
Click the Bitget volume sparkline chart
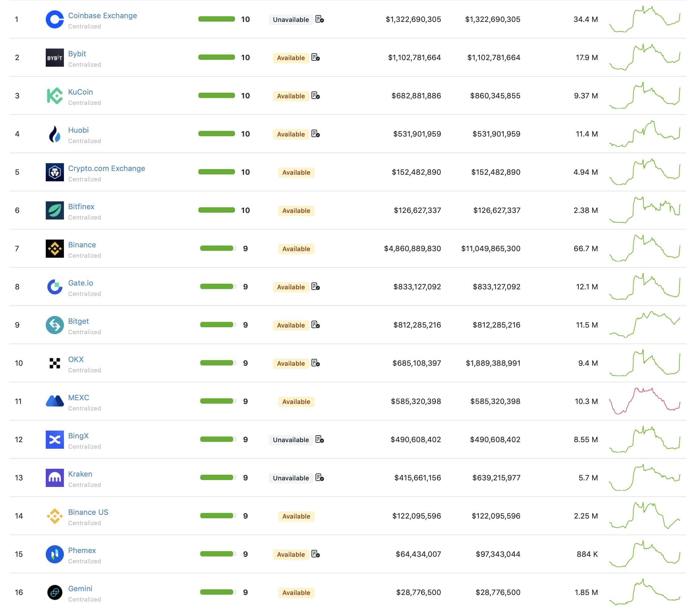click(645, 324)
